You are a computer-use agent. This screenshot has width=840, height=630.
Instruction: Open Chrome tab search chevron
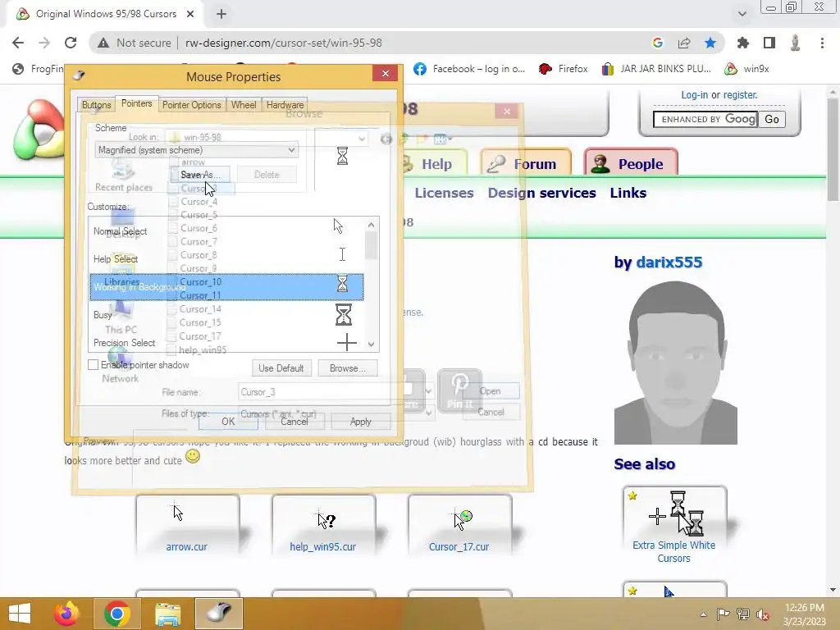[742, 14]
